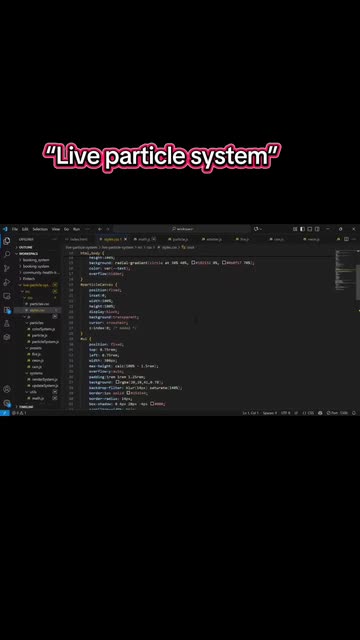
Task: Click the Port 5500 live server button
Action: click(x=338, y=413)
